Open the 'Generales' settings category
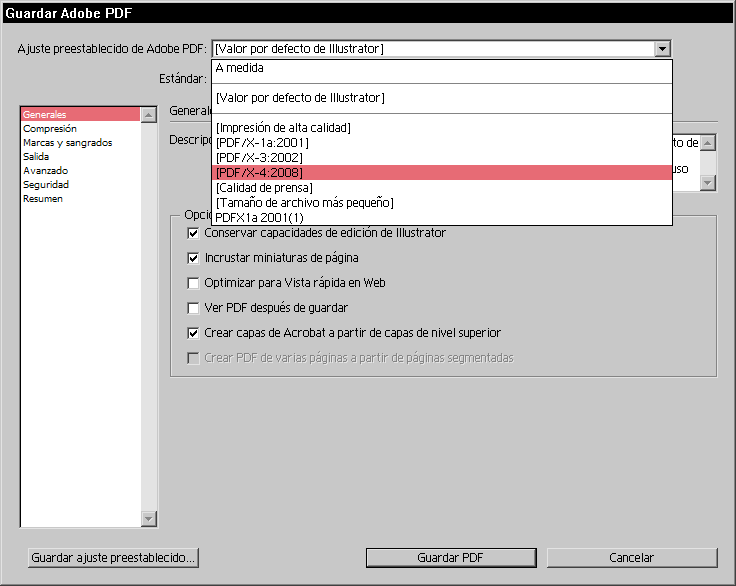The image size is (736, 586). coord(80,114)
